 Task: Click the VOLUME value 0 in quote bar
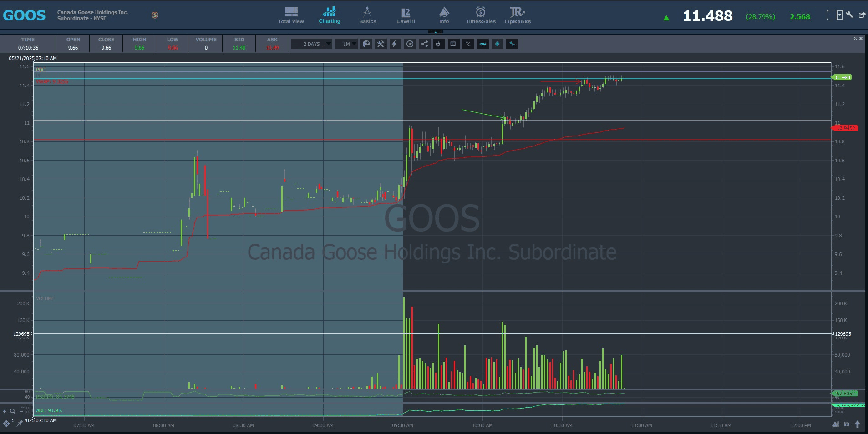(206, 48)
